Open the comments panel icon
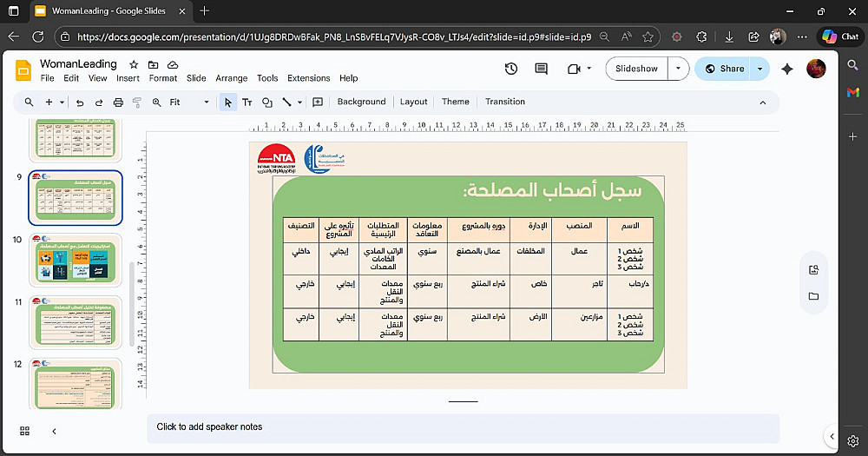This screenshot has width=868, height=456. [541, 69]
